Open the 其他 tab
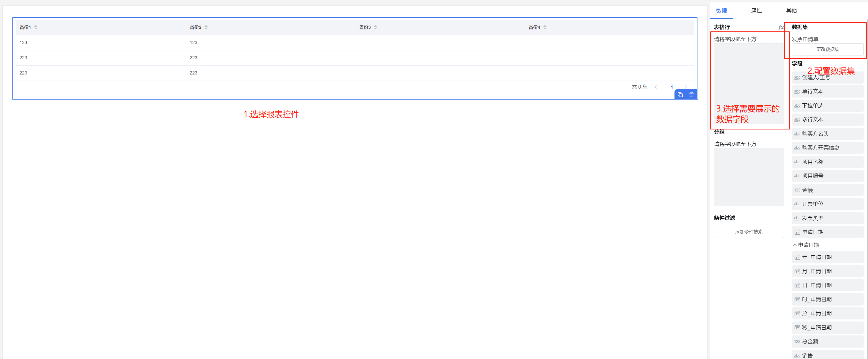This screenshot has width=868, height=359. (791, 11)
